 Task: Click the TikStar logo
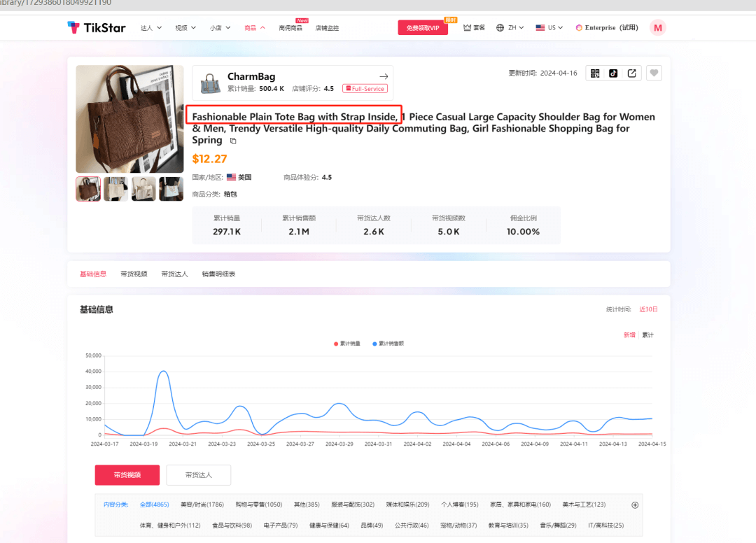96,27
